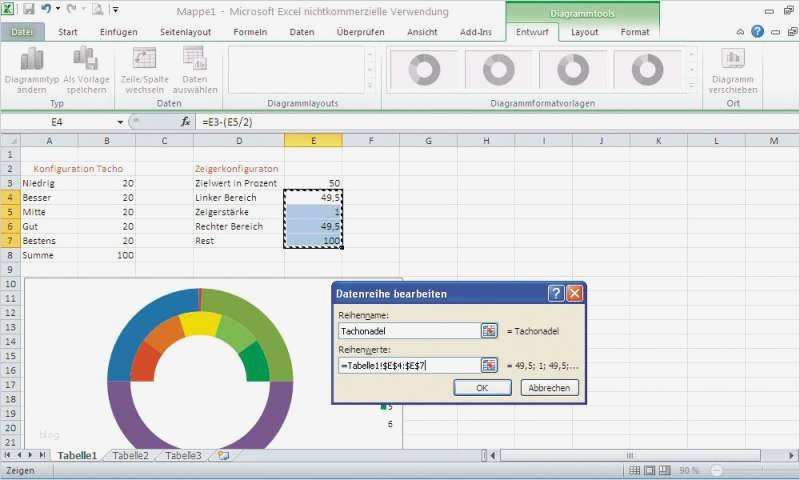Open the name box dropdown arrow
This screenshot has width=800, height=480.
pos(120,122)
